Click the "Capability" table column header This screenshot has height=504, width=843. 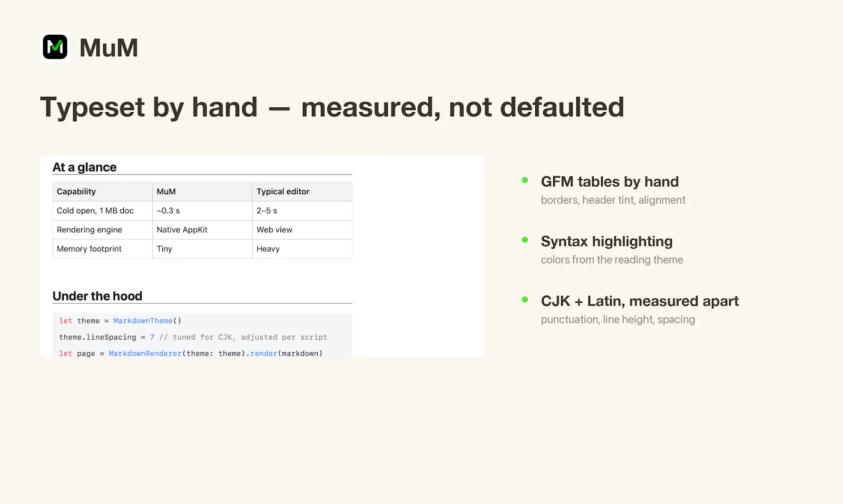76,192
